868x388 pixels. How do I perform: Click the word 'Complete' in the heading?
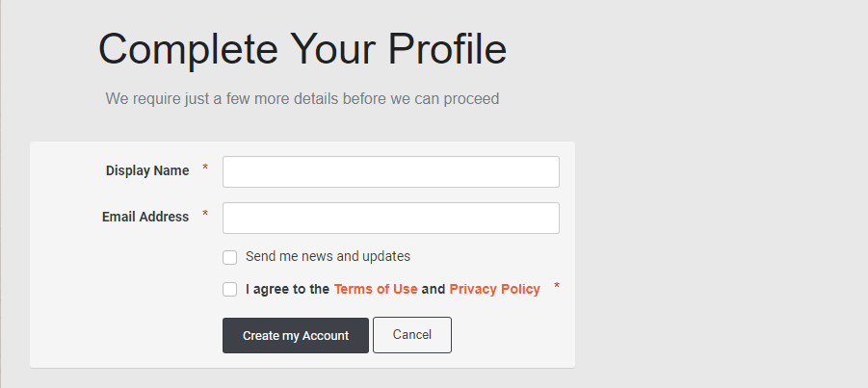(x=174, y=49)
